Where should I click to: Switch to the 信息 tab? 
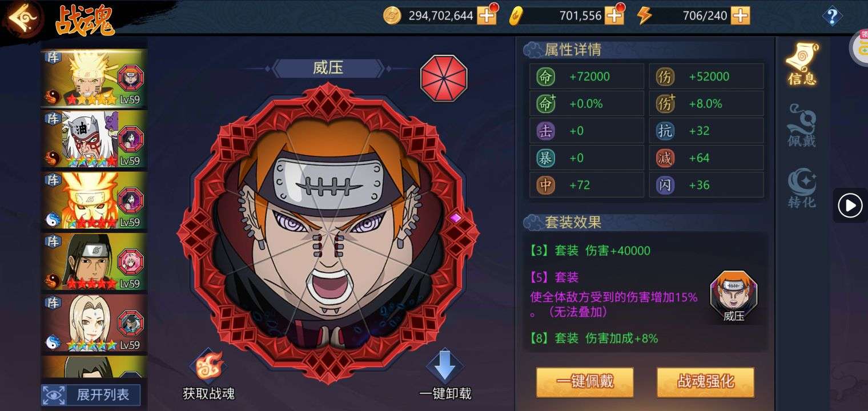pos(802,64)
